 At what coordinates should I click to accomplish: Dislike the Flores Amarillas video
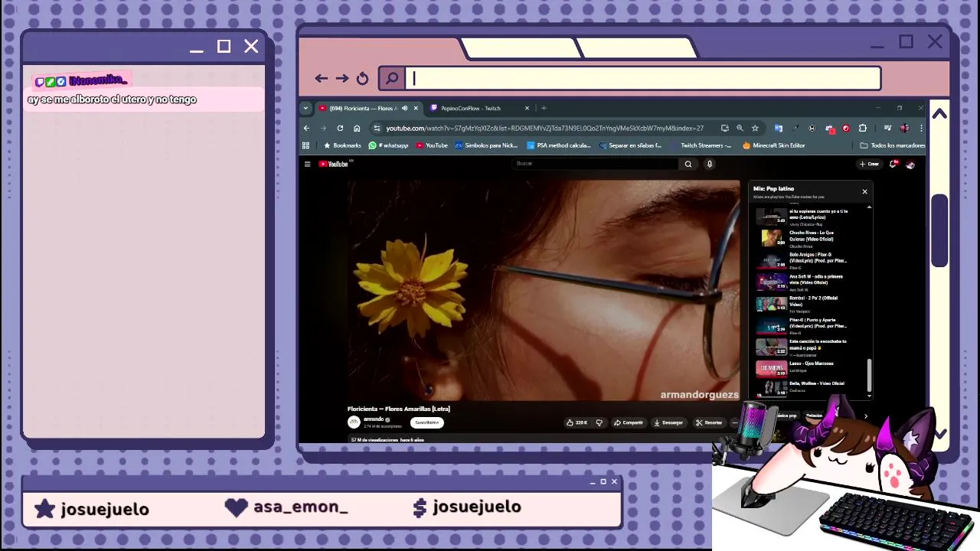[x=599, y=422]
